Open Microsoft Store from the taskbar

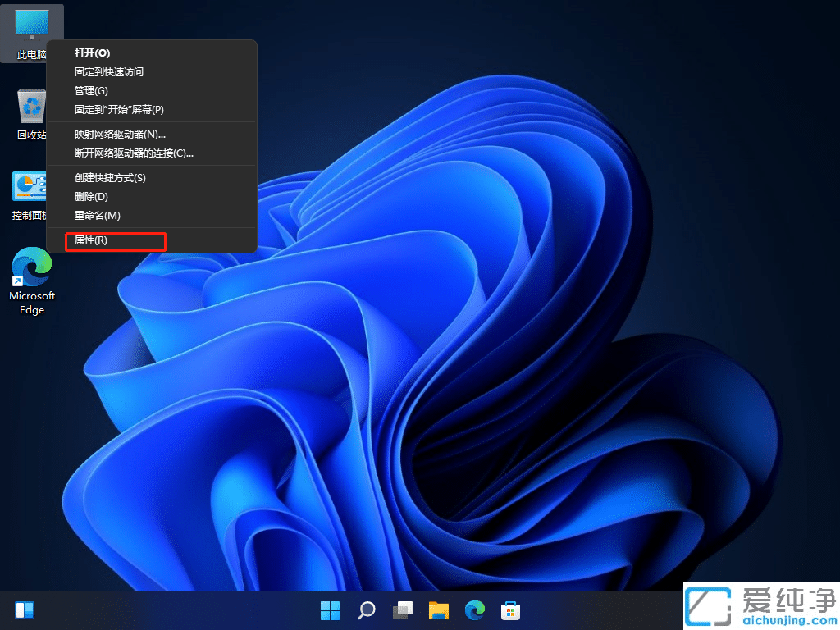click(510, 609)
